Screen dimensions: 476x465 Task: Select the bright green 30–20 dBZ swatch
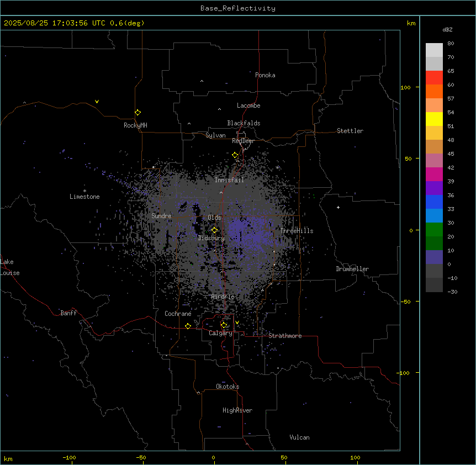click(x=434, y=230)
